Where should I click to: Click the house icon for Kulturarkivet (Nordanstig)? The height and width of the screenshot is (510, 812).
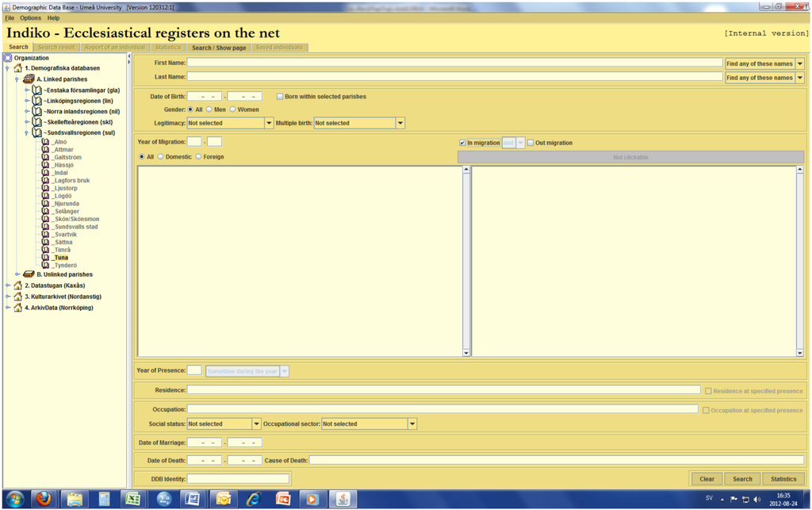18,296
